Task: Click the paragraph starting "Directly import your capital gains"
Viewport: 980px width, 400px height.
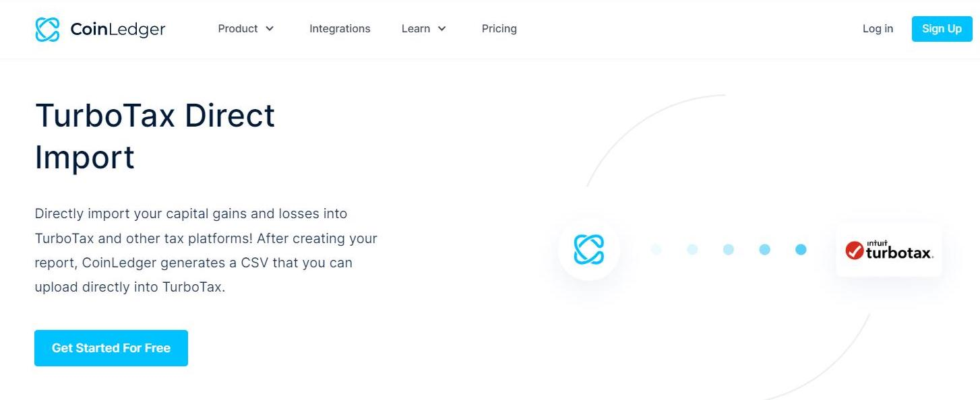Action: 206,251
